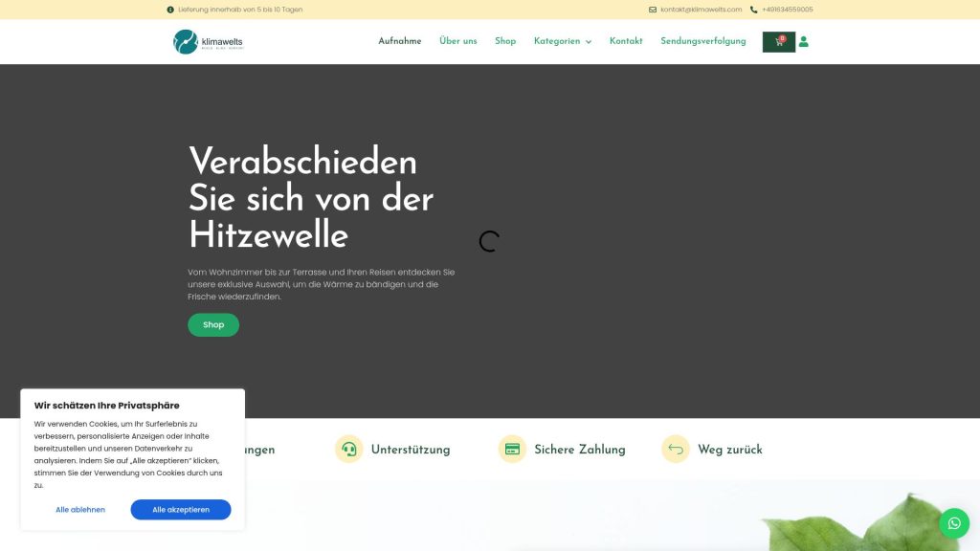The width and height of the screenshot is (980, 551).
Task: Click the green Shop hero button
Action: point(213,325)
